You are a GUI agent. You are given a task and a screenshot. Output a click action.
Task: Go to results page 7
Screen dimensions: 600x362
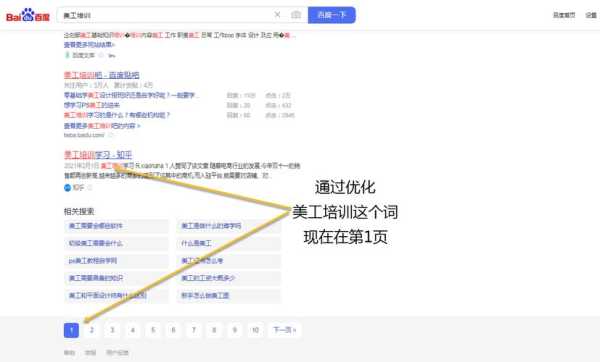[194, 330]
